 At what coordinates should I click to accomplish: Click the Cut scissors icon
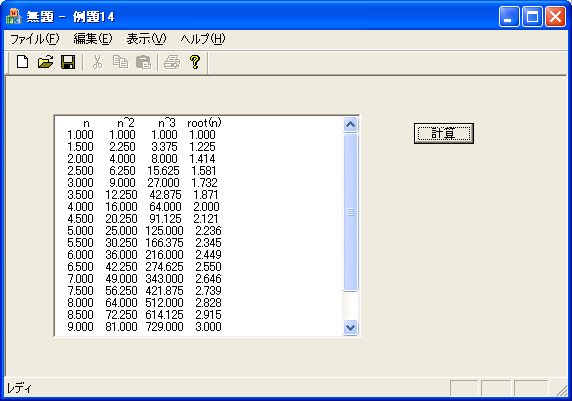pos(97,62)
